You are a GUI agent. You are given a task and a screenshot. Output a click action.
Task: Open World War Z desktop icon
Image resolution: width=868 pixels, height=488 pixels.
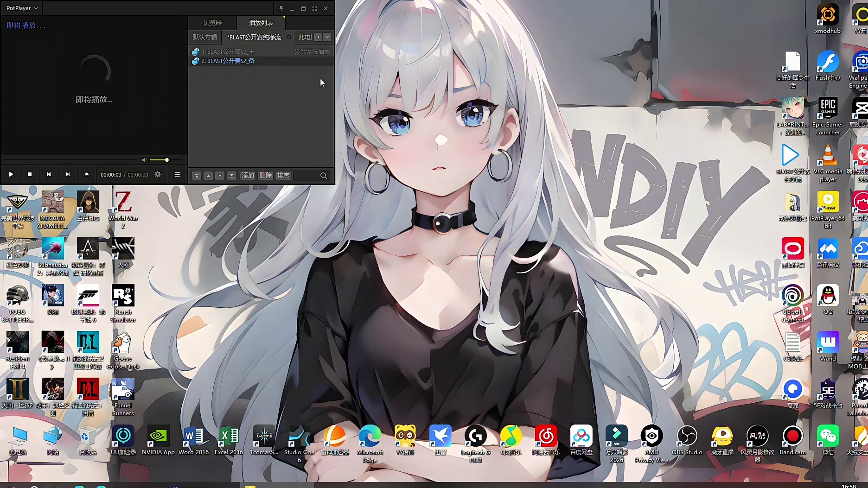(x=123, y=210)
